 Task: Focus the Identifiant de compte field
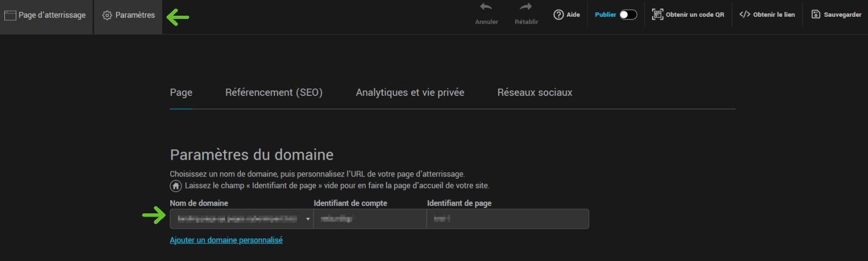369,219
